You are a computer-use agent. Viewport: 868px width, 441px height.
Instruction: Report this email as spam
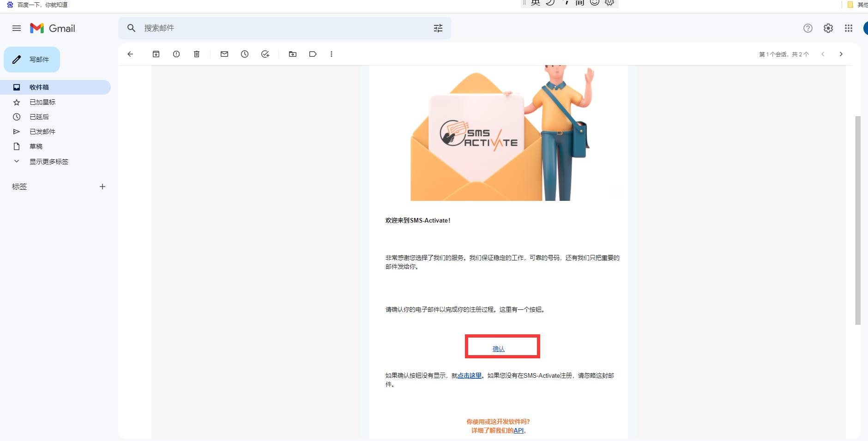(176, 54)
